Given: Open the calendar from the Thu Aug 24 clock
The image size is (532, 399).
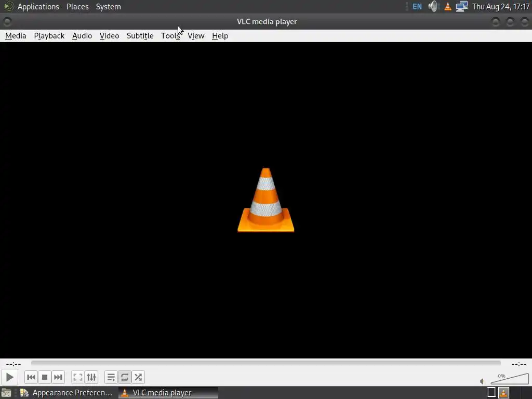Looking at the screenshot, I should 501,6.
